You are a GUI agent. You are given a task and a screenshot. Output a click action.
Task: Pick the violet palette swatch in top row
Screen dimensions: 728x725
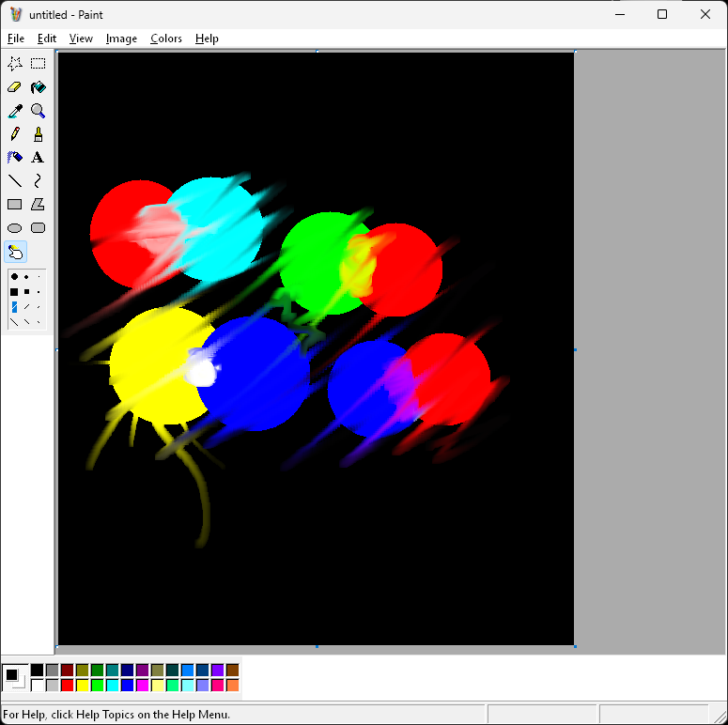coord(218,670)
